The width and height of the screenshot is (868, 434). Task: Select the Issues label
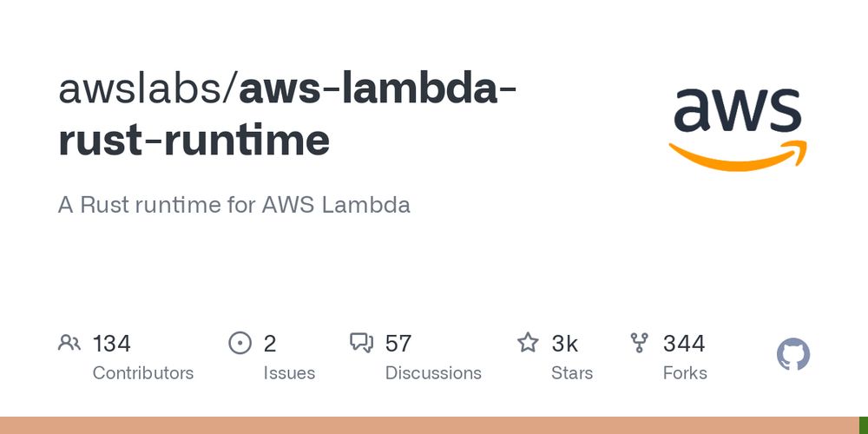289,373
